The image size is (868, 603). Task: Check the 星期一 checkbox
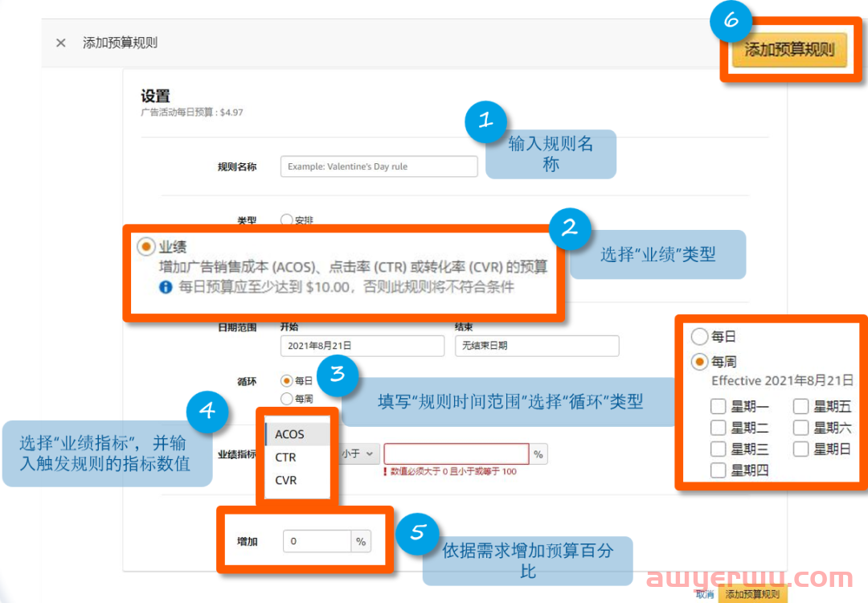(718, 407)
